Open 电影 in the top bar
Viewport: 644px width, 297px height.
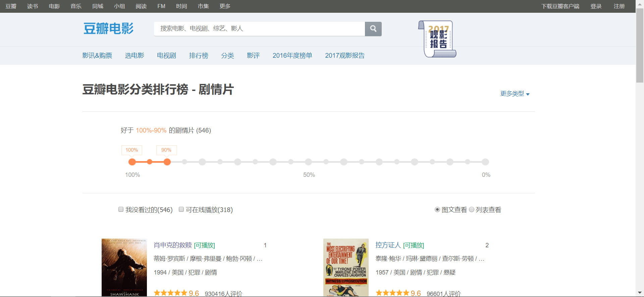coord(54,6)
